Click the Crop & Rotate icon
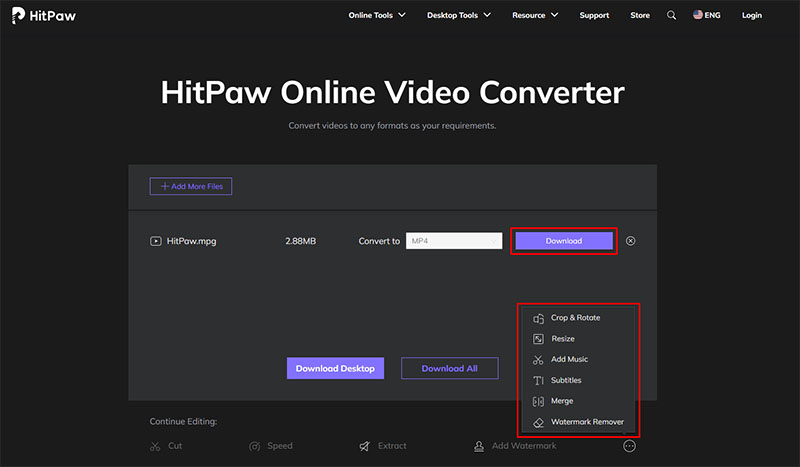 tap(538, 318)
